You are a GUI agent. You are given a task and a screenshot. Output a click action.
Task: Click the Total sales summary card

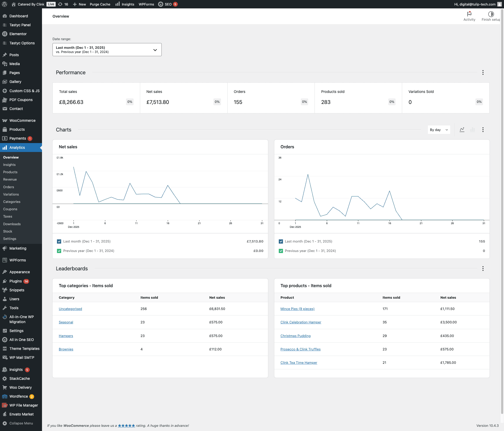[x=96, y=98]
